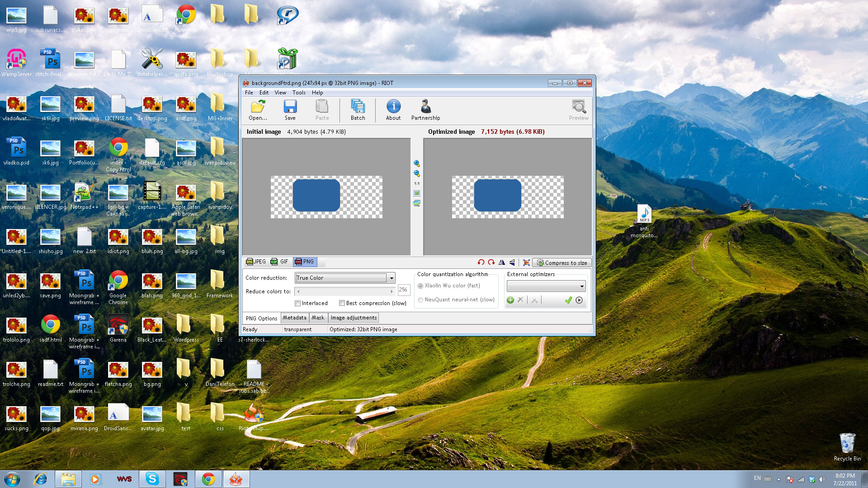The height and width of the screenshot is (488, 868).
Task: Click the Compress to size button
Action: tap(561, 263)
